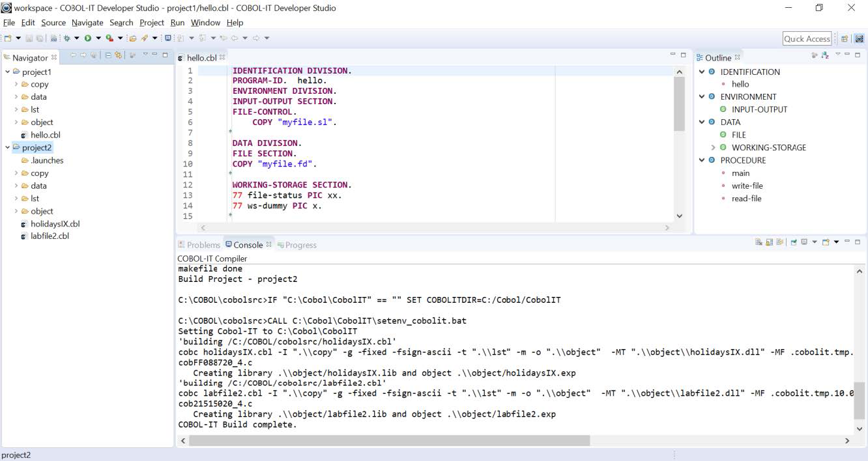Click the New file toolbar icon
This screenshot has height=461, width=868.
pyautogui.click(x=8, y=38)
